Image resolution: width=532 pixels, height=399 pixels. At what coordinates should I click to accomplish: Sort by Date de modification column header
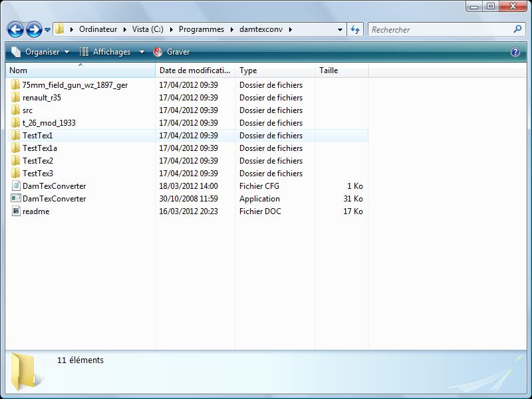(195, 70)
